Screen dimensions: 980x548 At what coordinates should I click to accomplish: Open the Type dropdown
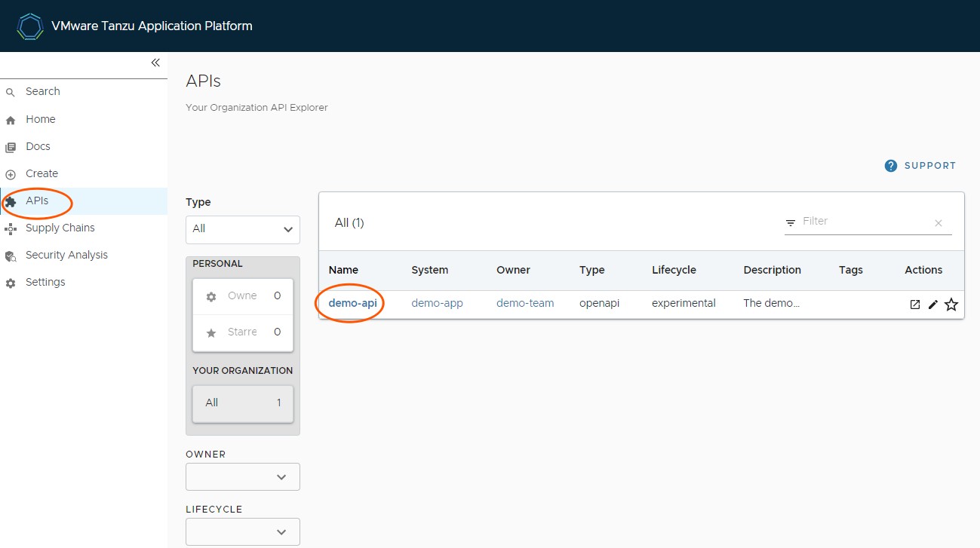[242, 229]
